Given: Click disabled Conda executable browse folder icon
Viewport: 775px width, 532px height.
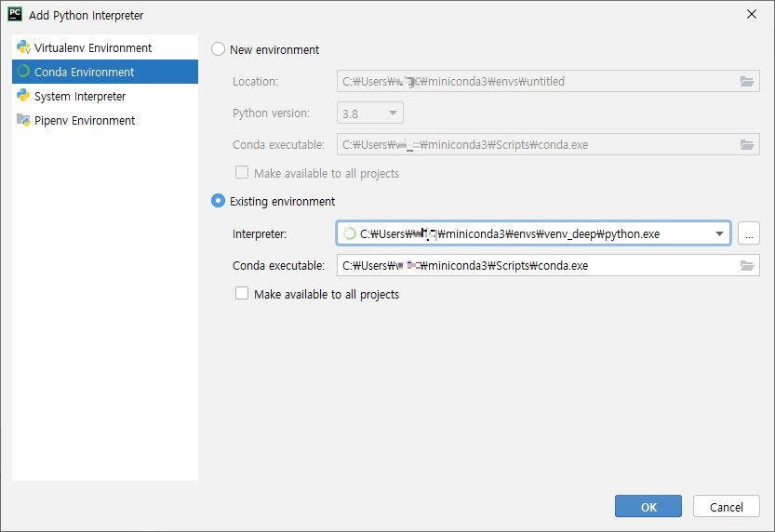Looking at the screenshot, I should (747, 145).
